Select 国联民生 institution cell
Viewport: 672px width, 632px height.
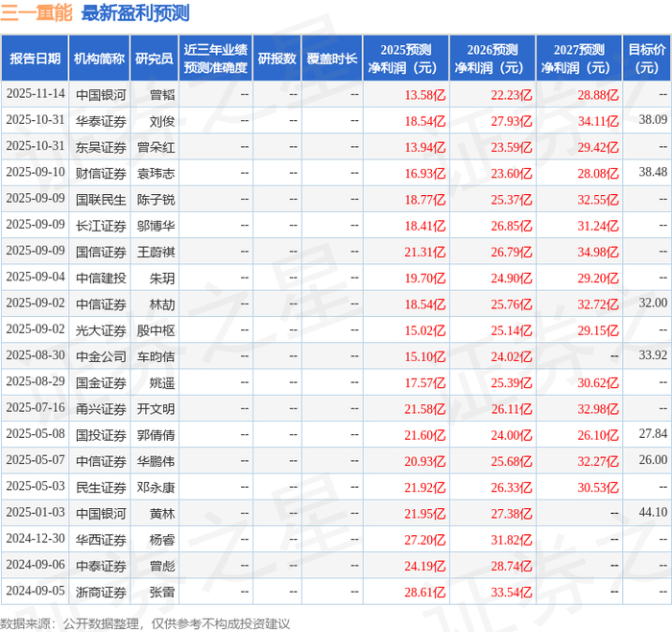point(101,200)
